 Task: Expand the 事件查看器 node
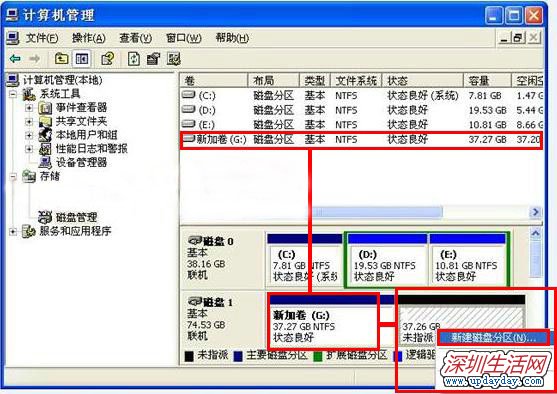(29, 108)
